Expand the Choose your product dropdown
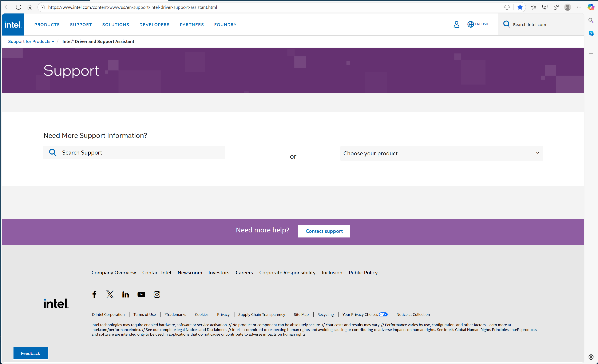 coord(441,153)
